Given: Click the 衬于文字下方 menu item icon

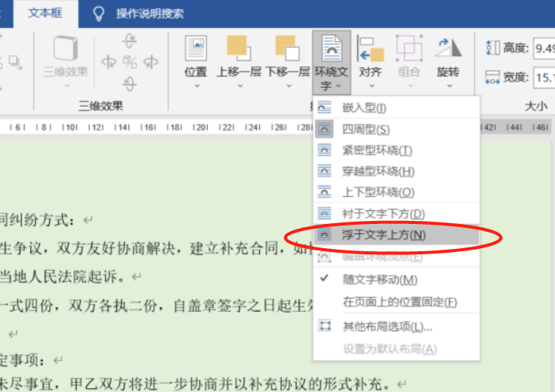Looking at the screenshot, I should coord(325,214).
